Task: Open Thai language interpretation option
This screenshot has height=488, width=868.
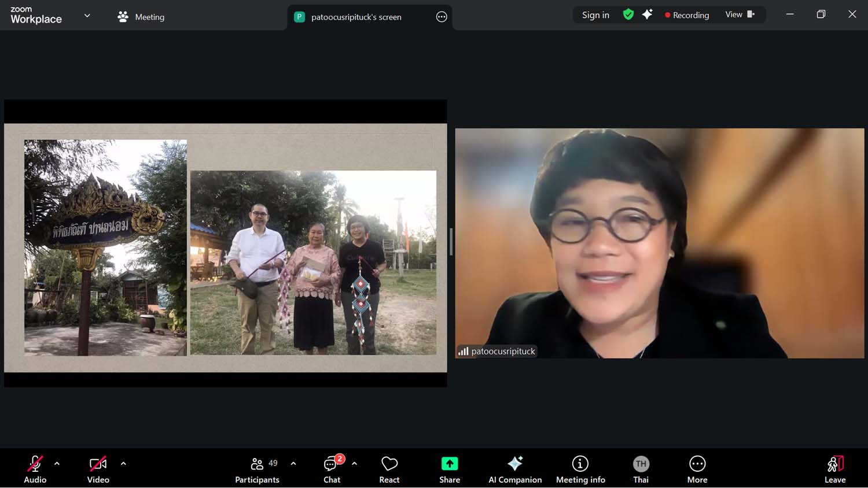Action: pos(641,469)
